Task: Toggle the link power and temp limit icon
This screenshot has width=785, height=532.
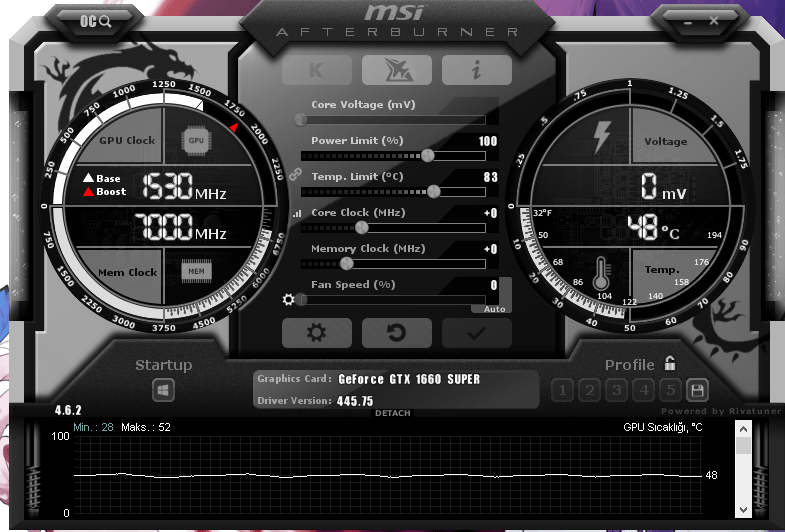Action: pos(295,174)
